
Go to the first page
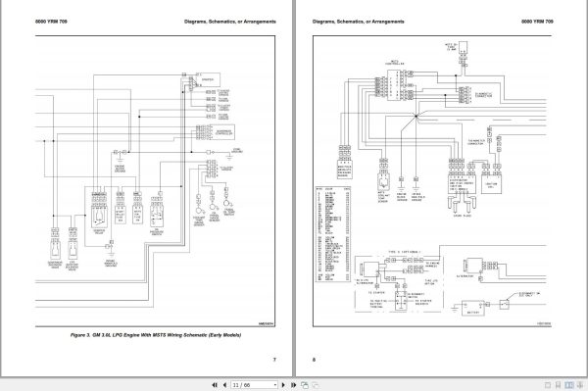point(215,385)
